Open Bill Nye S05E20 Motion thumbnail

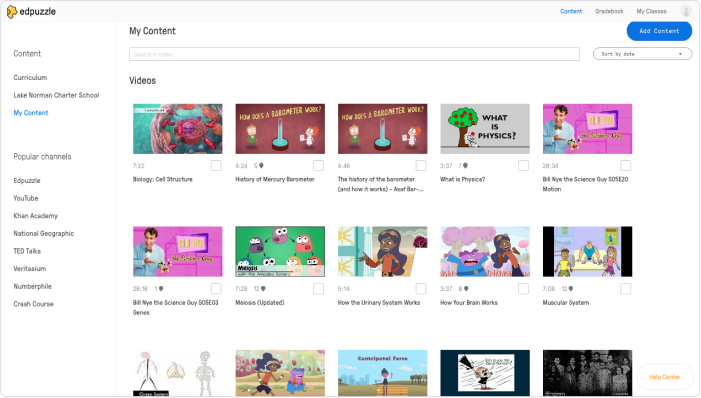pos(587,129)
